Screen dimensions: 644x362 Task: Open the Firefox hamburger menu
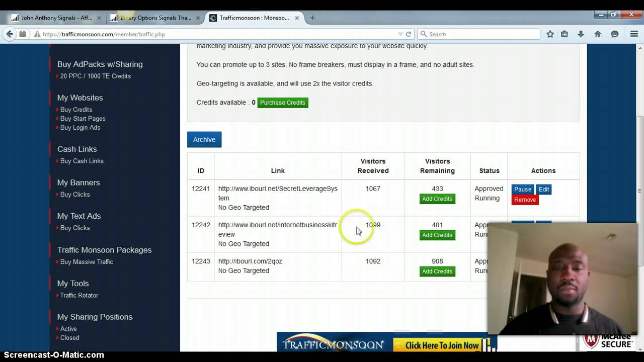pos(634,34)
